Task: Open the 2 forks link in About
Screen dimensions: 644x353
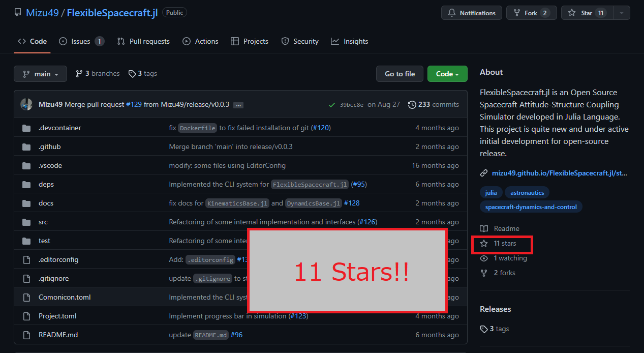Action: point(498,273)
